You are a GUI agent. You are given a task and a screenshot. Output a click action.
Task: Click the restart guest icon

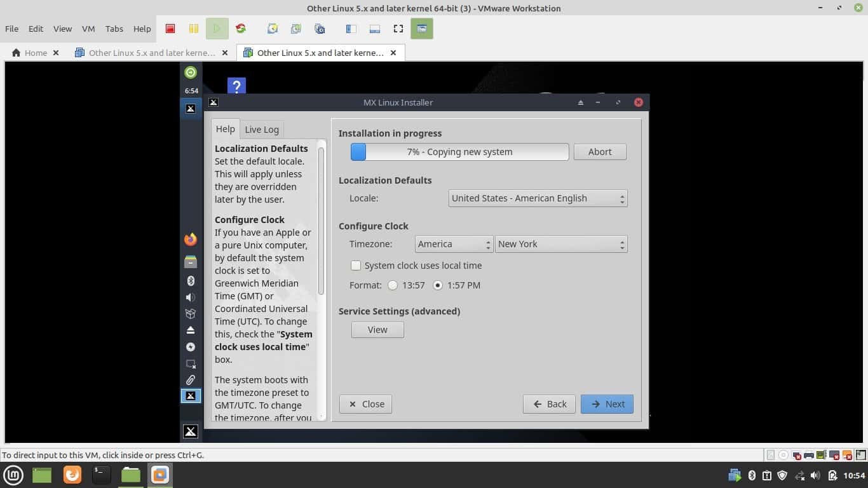tap(240, 29)
